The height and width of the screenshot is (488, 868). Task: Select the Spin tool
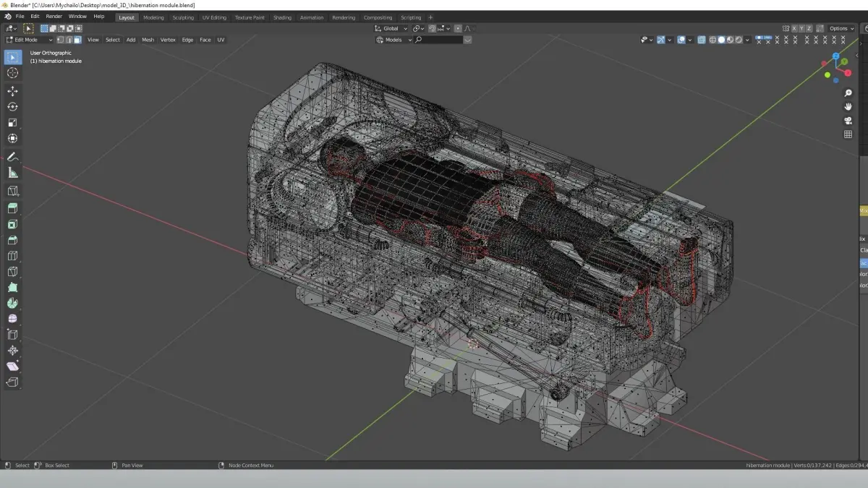pyautogui.click(x=12, y=304)
